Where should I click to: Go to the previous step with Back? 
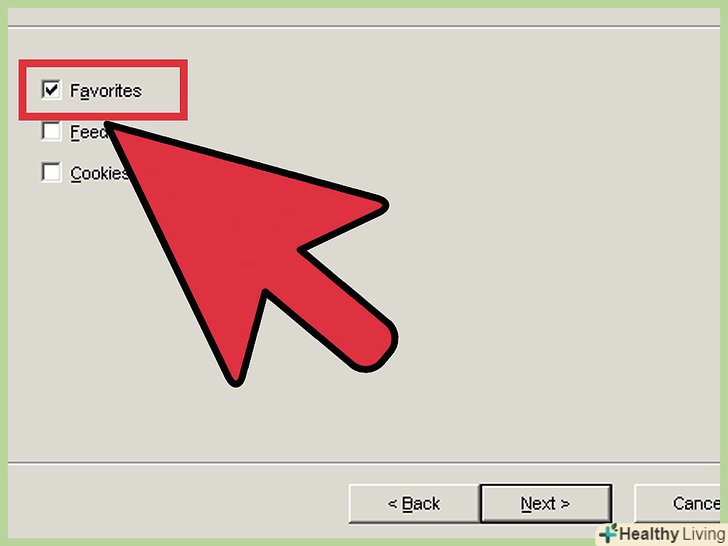[414, 504]
